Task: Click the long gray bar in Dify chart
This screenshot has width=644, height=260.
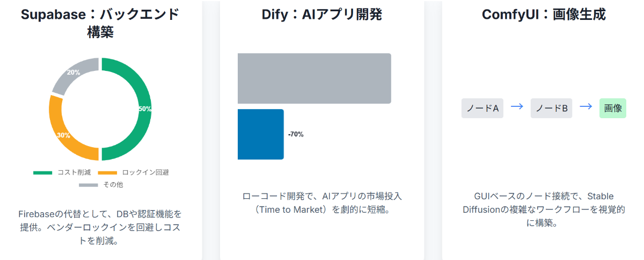Action: [314, 78]
